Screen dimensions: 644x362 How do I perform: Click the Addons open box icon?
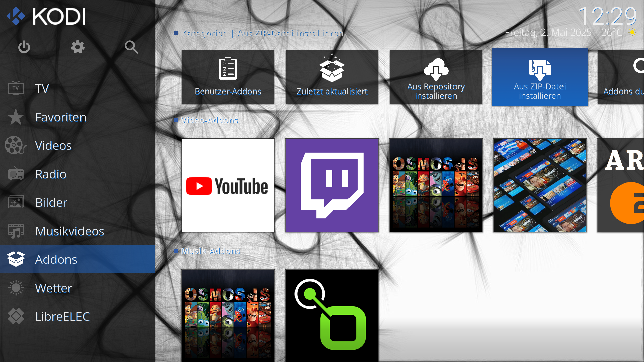point(16,259)
